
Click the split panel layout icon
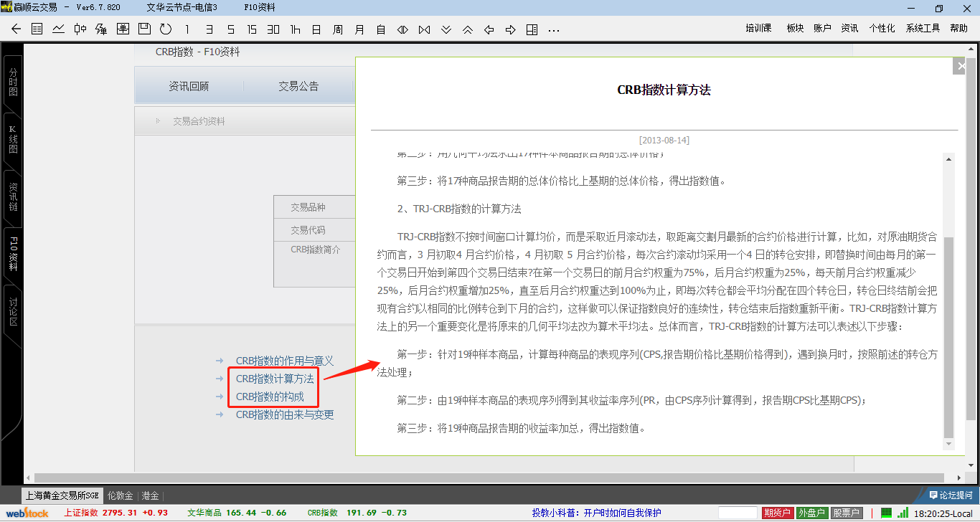click(532, 29)
